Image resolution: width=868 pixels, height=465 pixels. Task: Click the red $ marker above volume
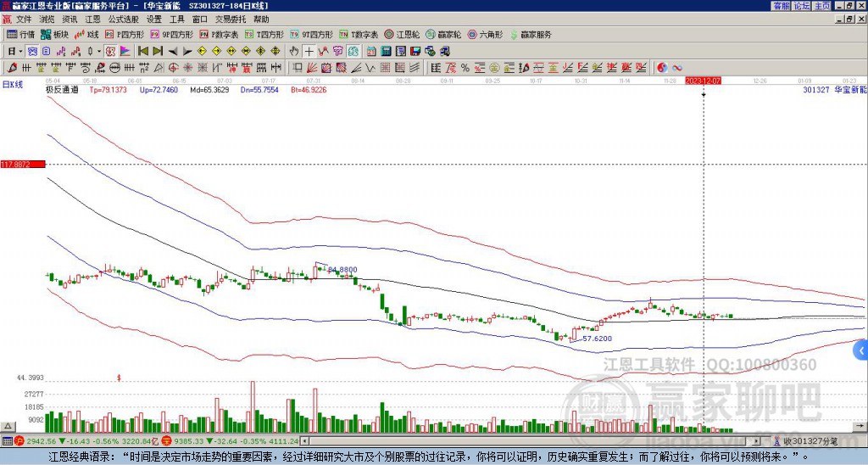tap(119, 378)
